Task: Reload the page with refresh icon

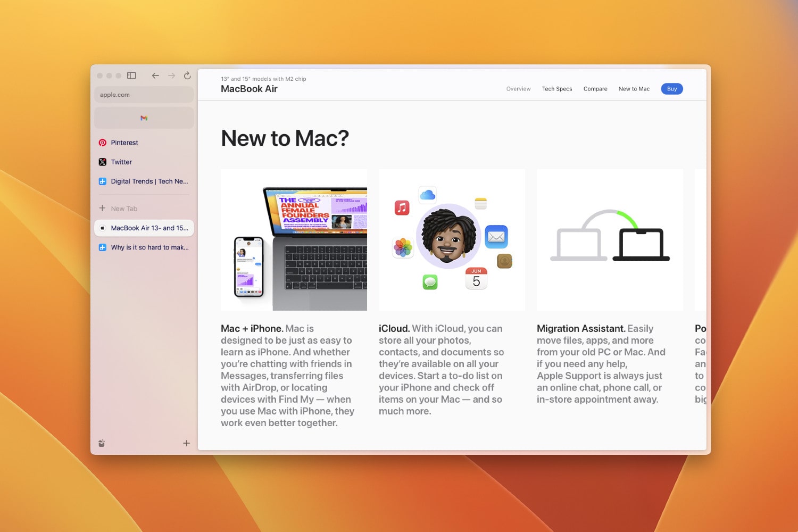Action: tap(187, 76)
